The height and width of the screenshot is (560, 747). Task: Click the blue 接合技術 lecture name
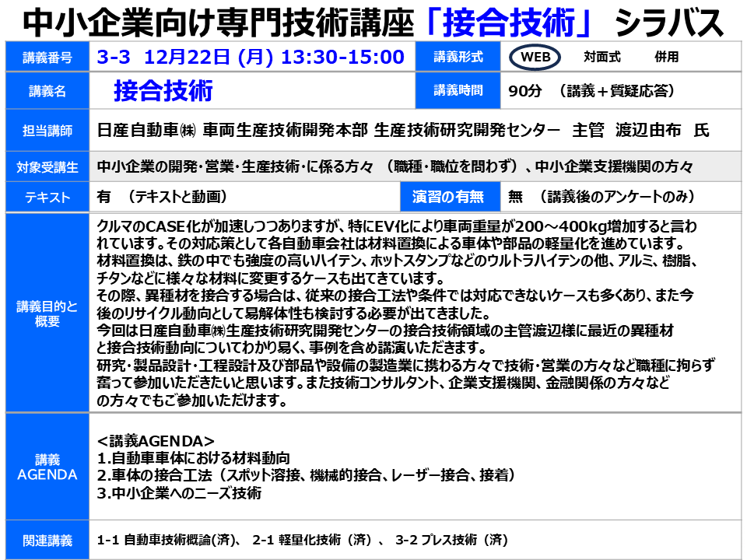[163, 91]
